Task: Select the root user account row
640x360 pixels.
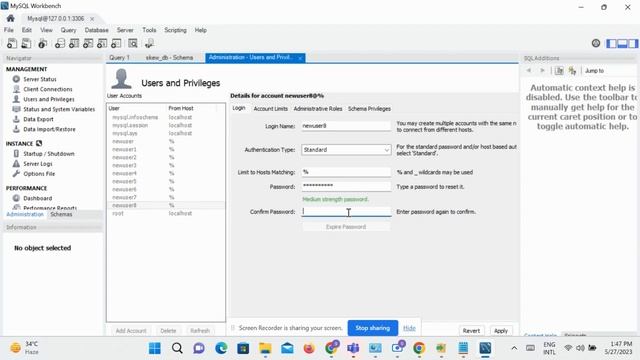Action: coord(166,213)
